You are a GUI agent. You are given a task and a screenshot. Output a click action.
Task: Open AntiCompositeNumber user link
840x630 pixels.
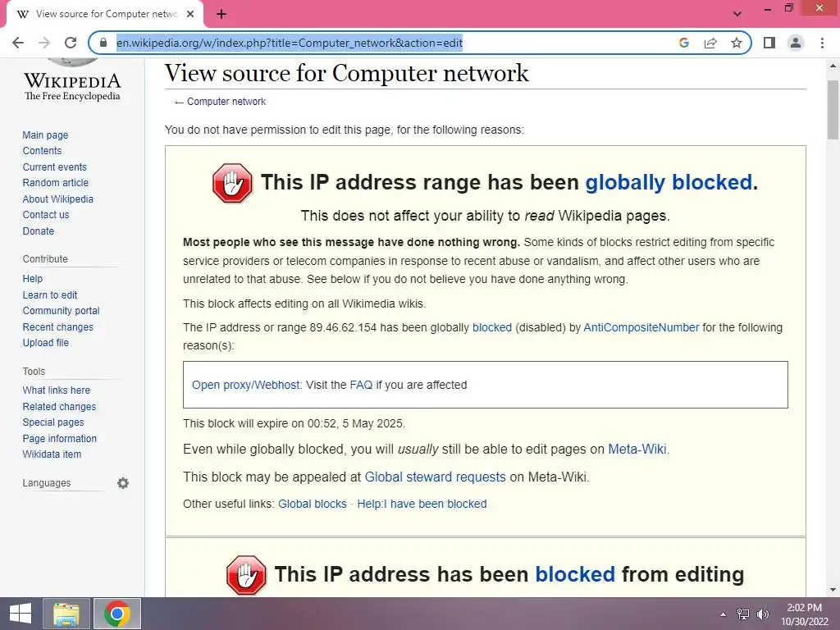[x=641, y=327]
